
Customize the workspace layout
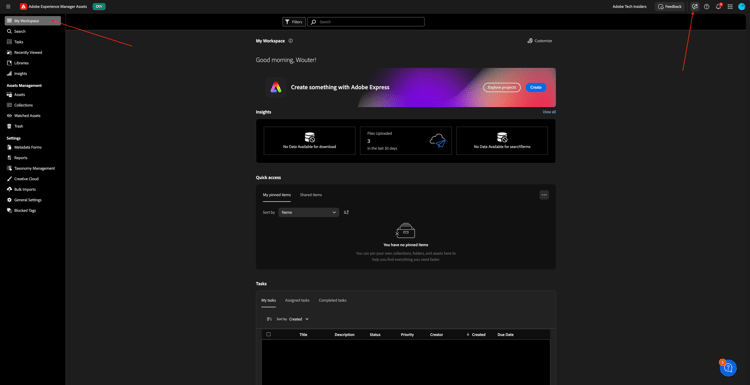(x=540, y=41)
